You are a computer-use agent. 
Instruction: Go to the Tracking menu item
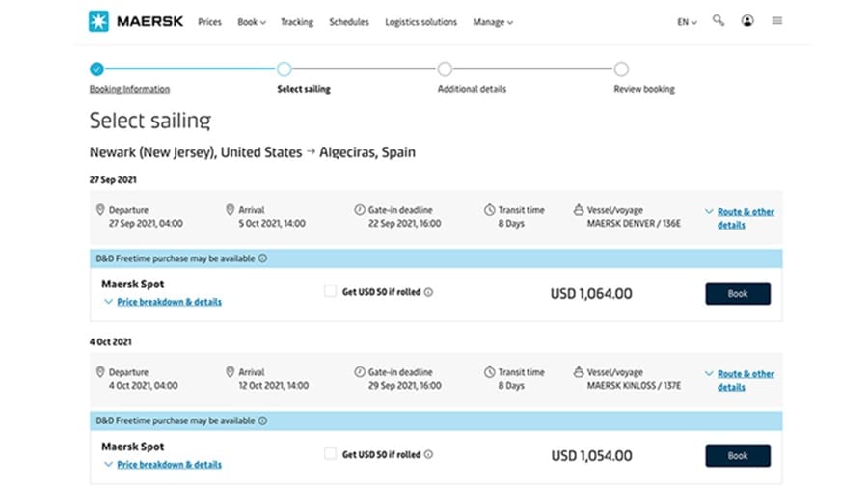(296, 22)
